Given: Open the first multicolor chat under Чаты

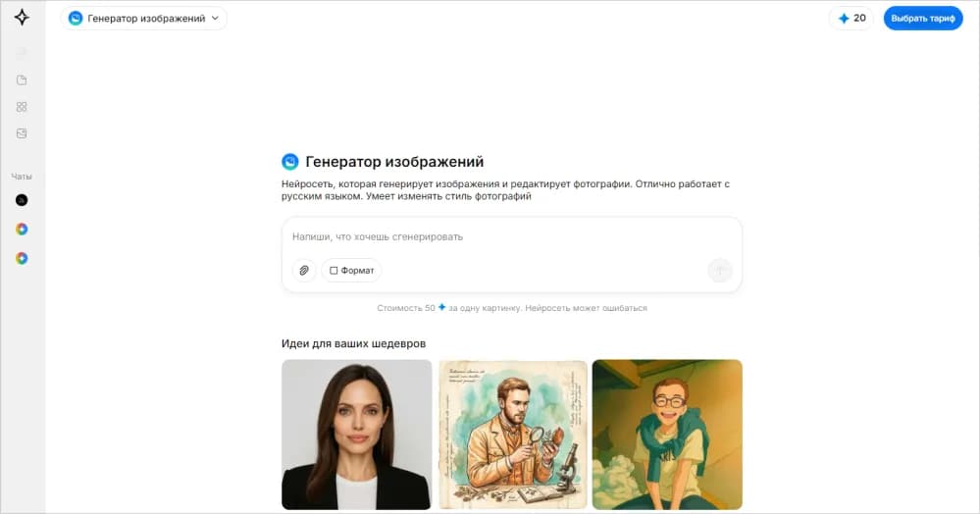Looking at the screenshot, I should [x=22, y=229].
